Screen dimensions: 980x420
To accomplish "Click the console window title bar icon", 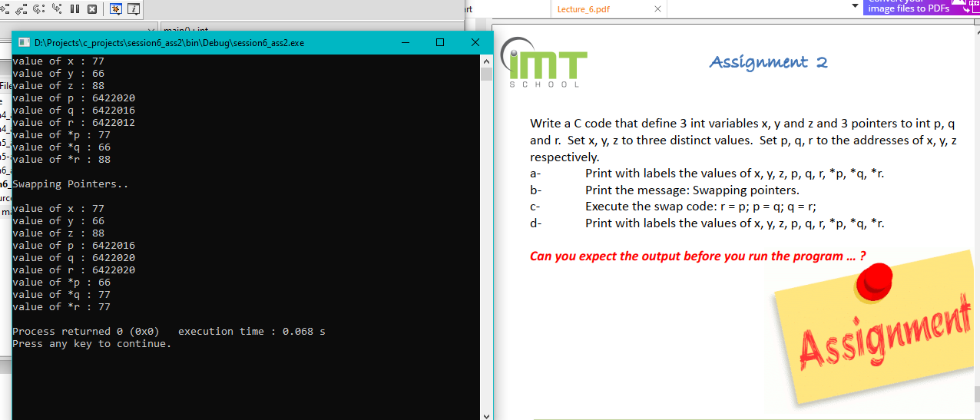I will (x=24, y=43).
